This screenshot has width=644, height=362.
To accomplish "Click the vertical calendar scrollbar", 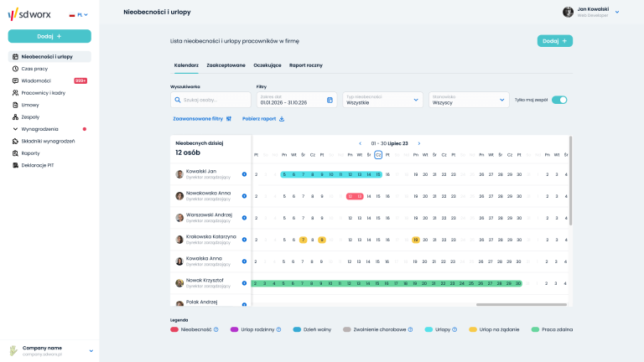I will (x=570, y=181).
